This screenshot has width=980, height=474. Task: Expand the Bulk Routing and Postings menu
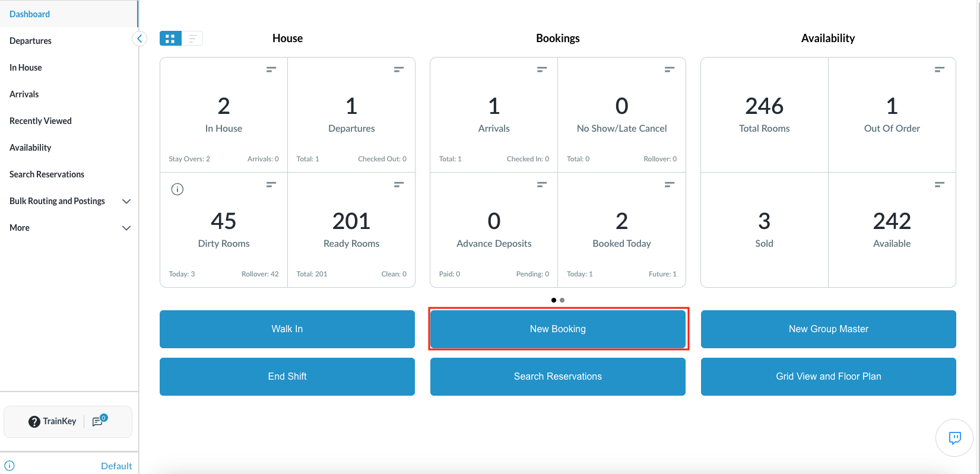click(x=126, y=201)
